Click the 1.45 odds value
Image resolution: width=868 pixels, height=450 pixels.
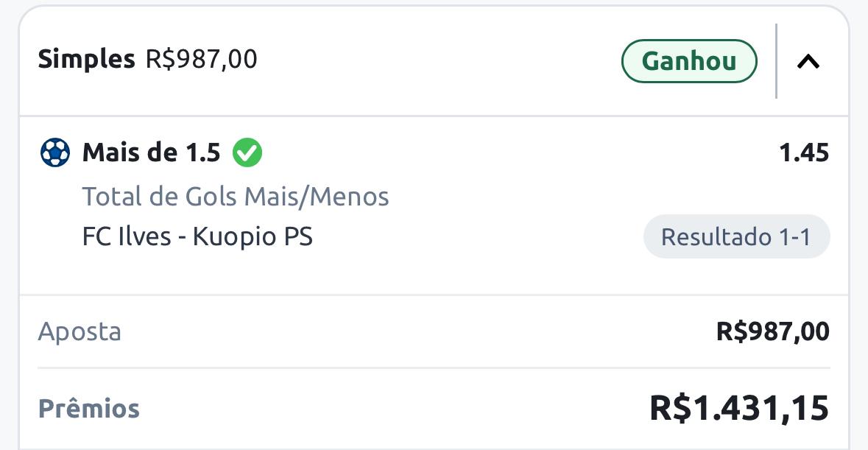tap(804, 153)
